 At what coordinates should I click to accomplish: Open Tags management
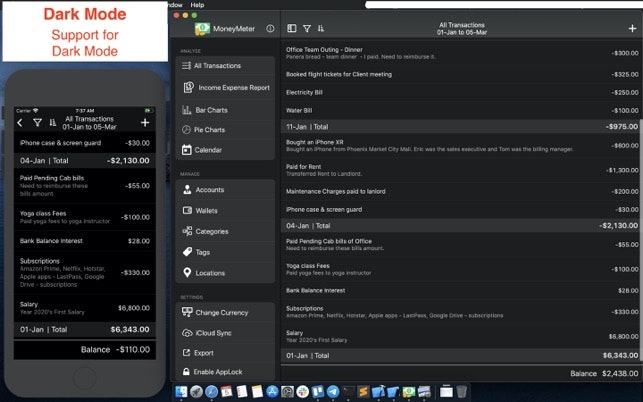(225, 252)
